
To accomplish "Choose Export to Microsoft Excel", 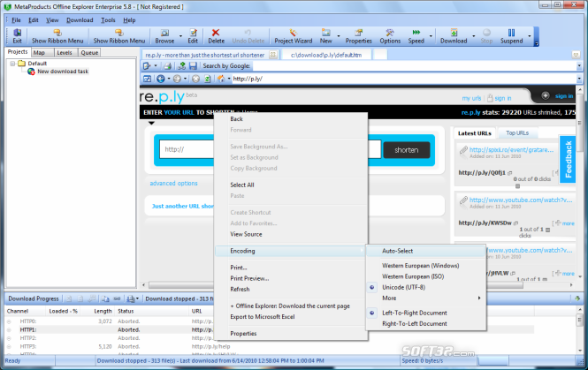I will (x=263, y=317).
